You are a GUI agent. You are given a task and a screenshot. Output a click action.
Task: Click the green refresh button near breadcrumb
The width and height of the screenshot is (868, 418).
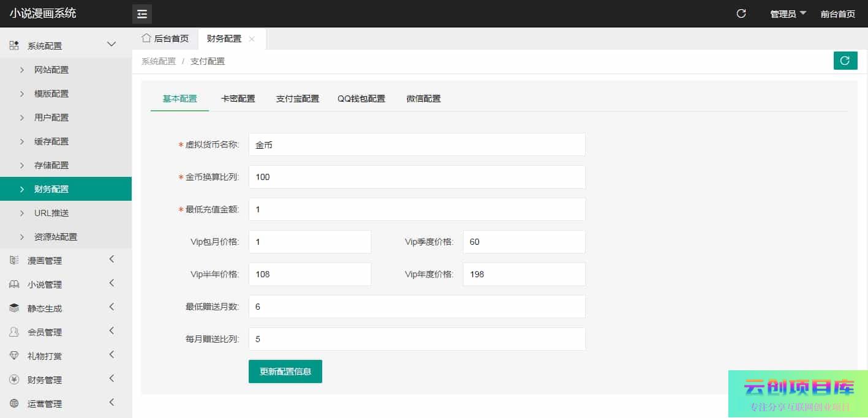(845, 61)
